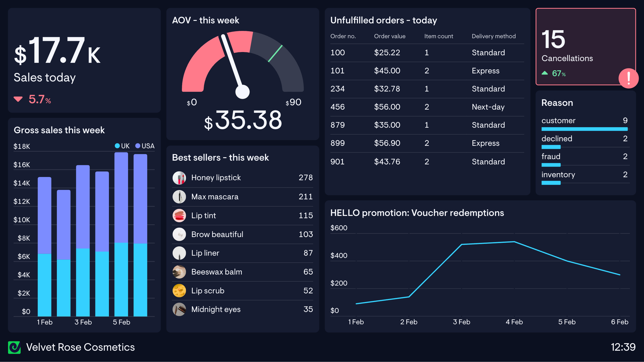
Task: Click the 4 Feb peak on voucher line
Action: (514, 242)
